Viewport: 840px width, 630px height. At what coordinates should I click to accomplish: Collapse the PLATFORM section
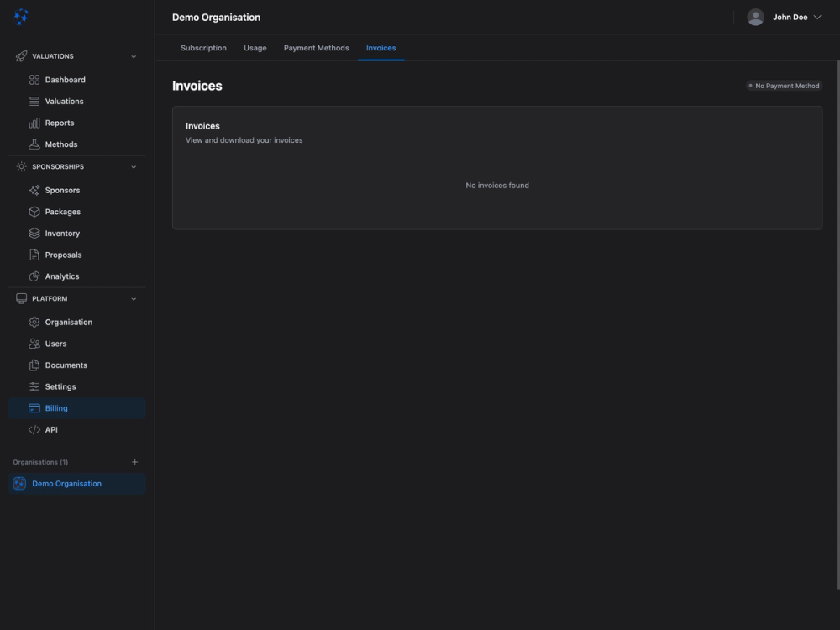[x=132, y=297]
